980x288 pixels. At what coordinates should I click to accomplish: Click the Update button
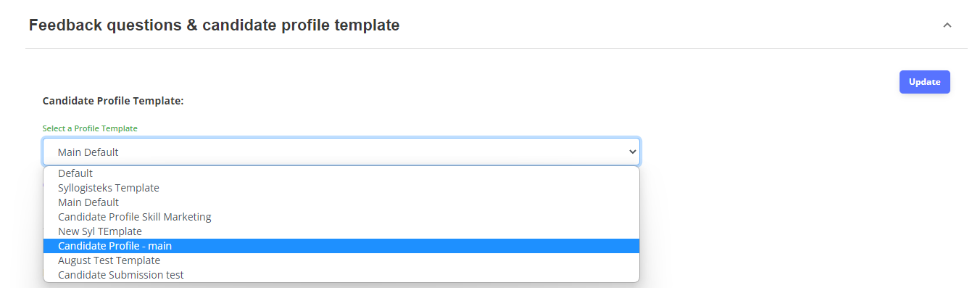coord(924,82)
